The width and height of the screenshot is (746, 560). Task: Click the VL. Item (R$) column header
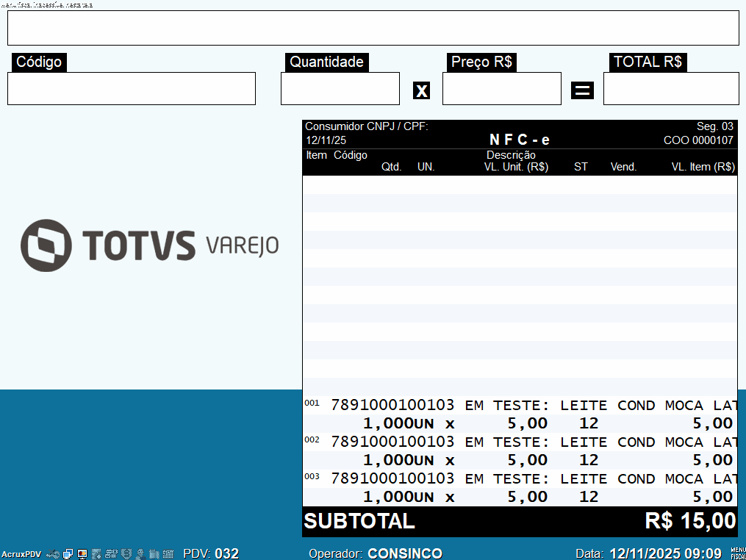[703, 167]
